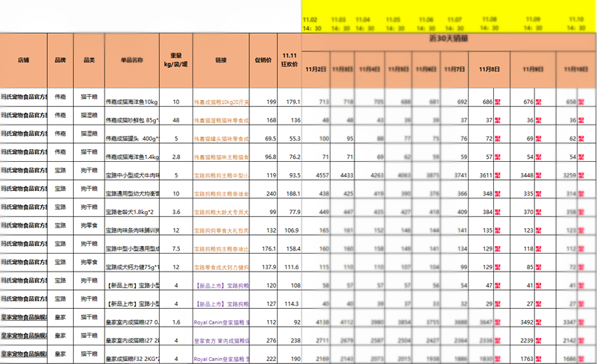Click the red 聚 badge beside value 3492
The image size is (597, 364).
pos(538,322)
